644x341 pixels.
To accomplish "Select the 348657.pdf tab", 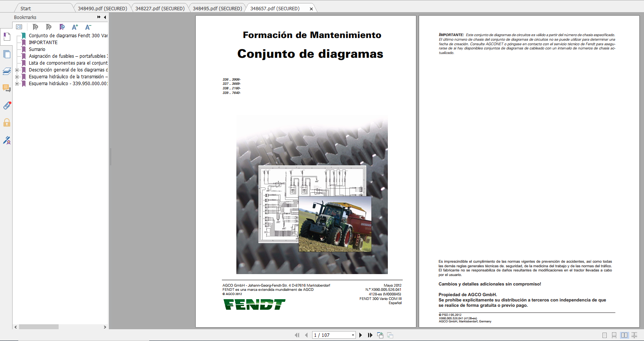I will coord(275,8).
